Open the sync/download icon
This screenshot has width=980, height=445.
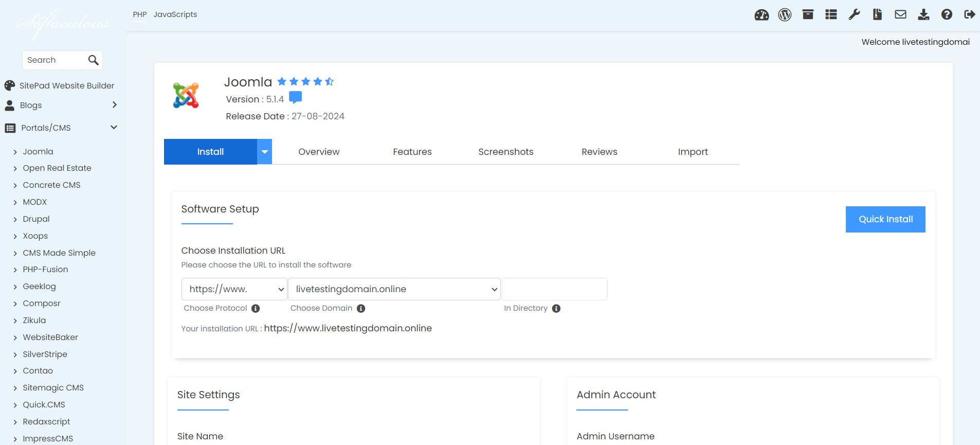pyautogui.click(x=923, y=14)
